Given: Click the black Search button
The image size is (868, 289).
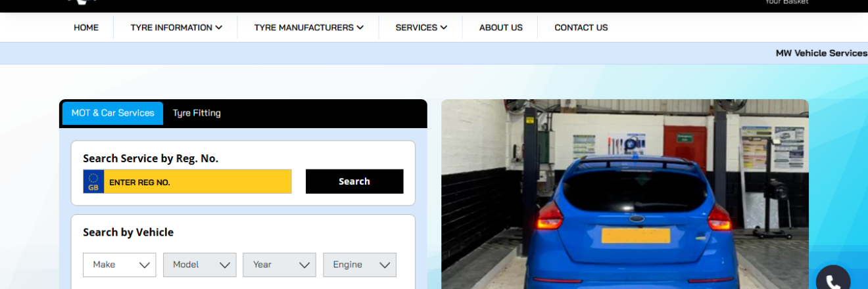Looking at the screenshot, I should pyautogui.click(x=354, y=181).
